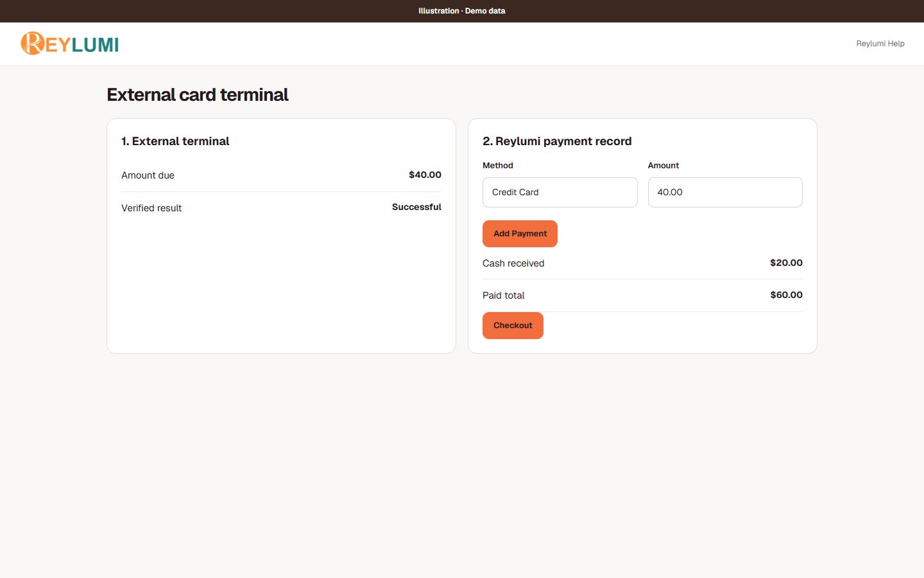Click the 2. Reylumi payment record heading

[x=557, y=141]
